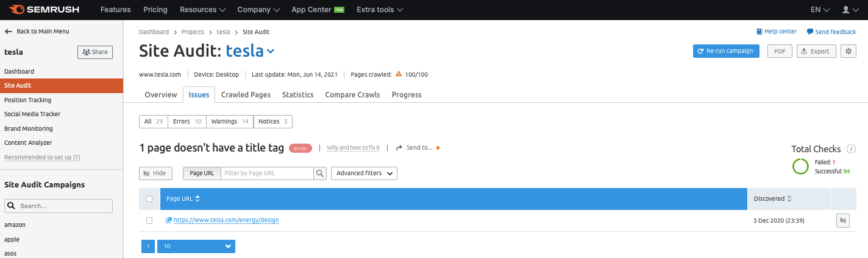Open the apple campaign
The height and width of the screenshot is (258, 868).
12,239
